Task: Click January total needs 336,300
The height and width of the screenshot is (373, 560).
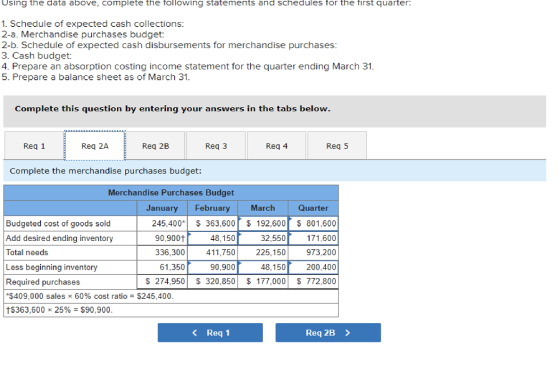Action: click(162, 253)
